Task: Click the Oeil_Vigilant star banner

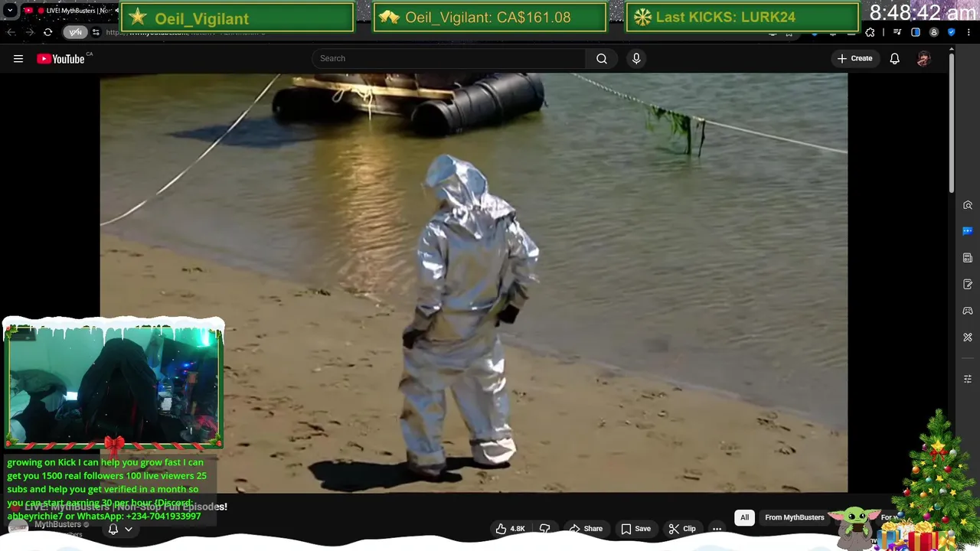Action: click(x=237, y=17)
